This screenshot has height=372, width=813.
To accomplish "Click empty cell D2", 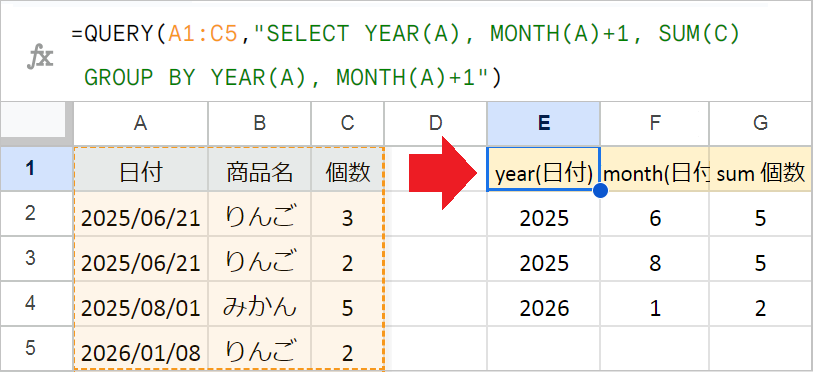I will (x=436, y=214).
